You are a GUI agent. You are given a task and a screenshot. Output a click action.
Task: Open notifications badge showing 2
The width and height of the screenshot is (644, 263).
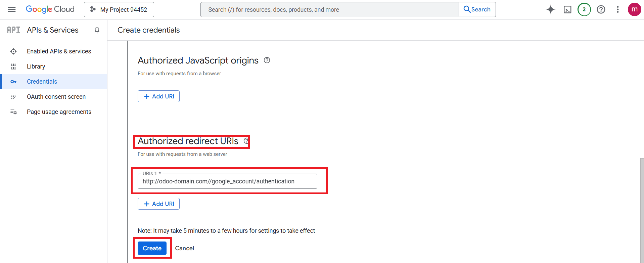(584, 9)
